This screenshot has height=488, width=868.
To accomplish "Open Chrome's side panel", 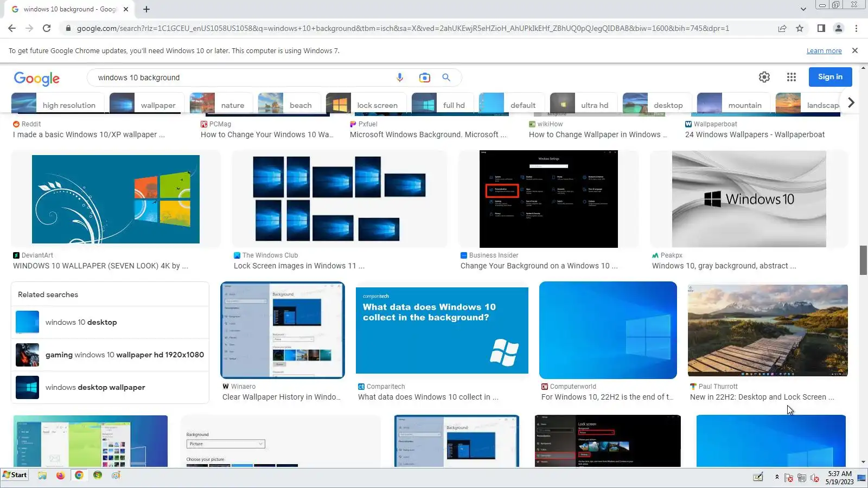I will tap(821, 28).
